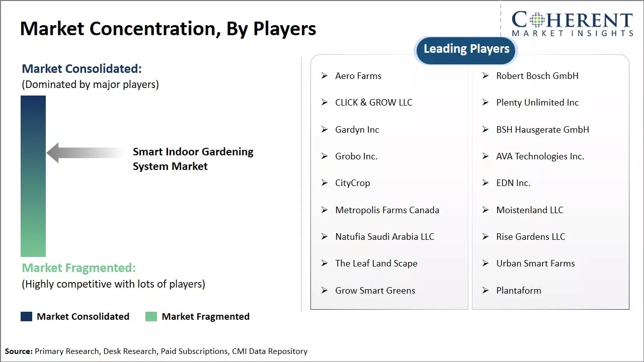Select the Leading Players badge
The height and width of the screenshot is (362, 644).
tap(465, 49)
